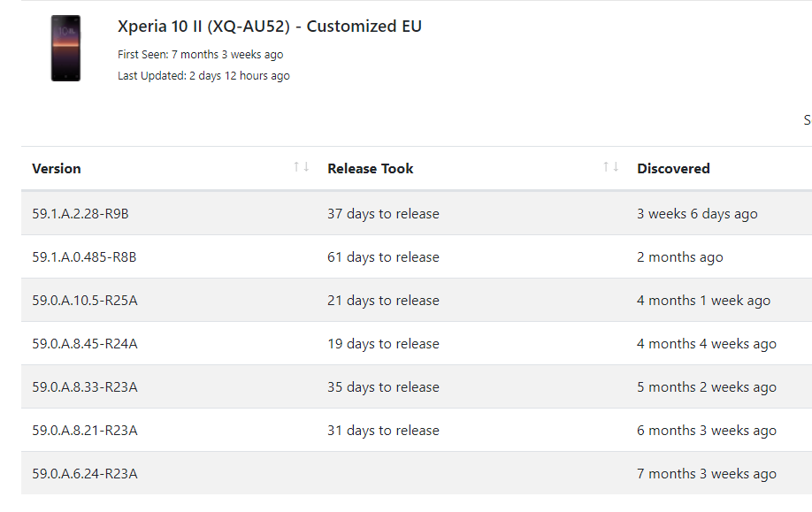This screenshot has height=512, width=812.
Task: Open firmware version 59.1.A.2.28-R9B
Action: 87,214
